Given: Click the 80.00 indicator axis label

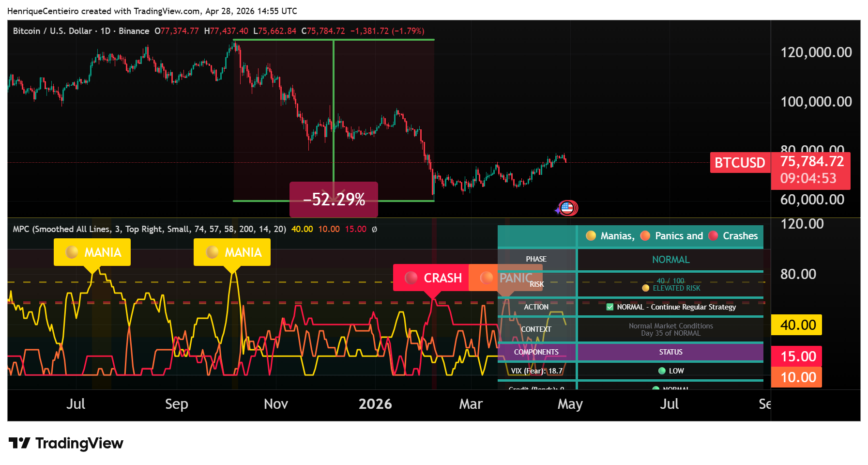Looking at the screenshot, I should point(798,274).
